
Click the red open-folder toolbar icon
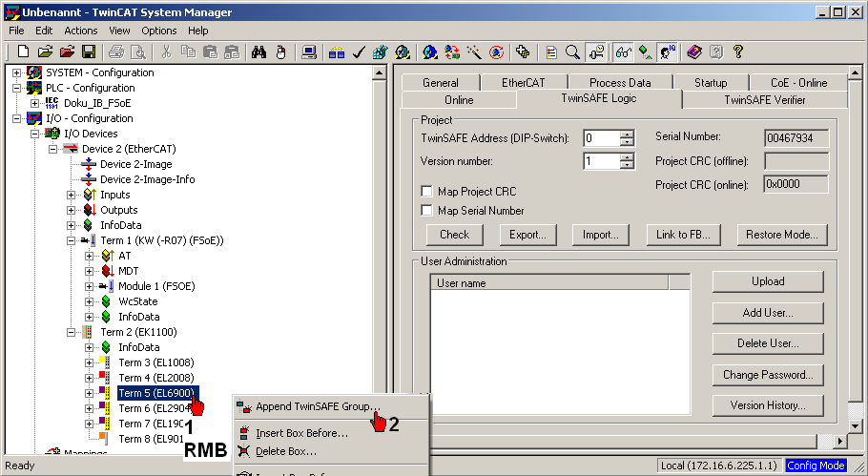tap(67, 52)
